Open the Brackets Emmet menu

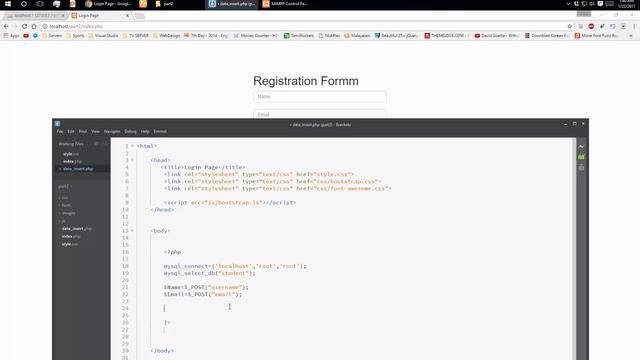pyautogui.click(x=160, y=131)
